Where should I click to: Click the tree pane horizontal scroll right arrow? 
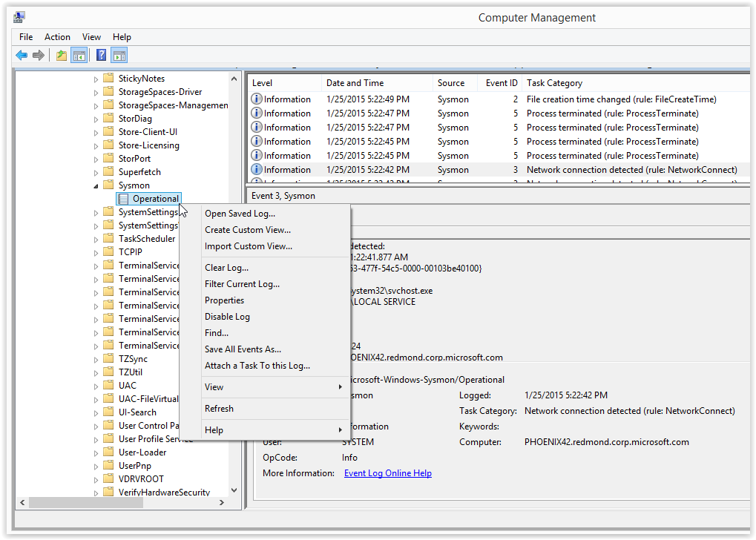[221, 502]
